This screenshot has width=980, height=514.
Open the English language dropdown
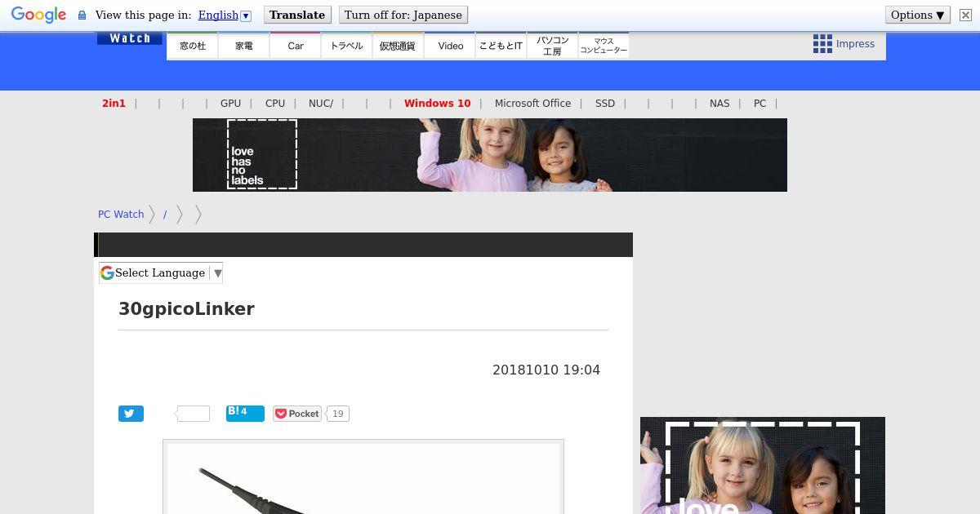(225, 16)
